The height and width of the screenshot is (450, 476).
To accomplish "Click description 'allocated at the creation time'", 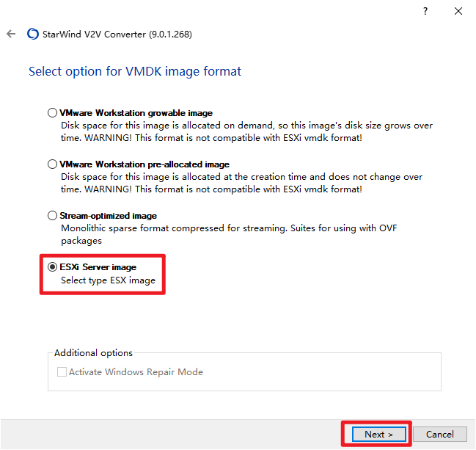I will [241, 183].
